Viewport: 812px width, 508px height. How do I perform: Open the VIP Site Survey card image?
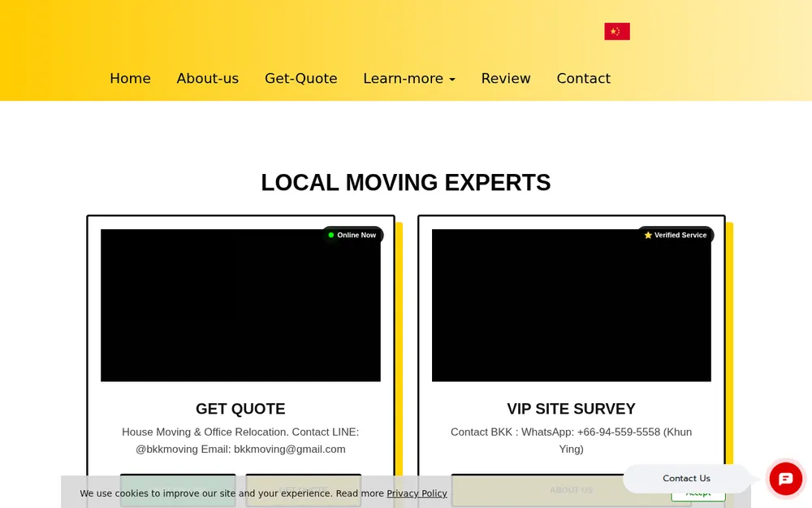click(x=571, y=306)
